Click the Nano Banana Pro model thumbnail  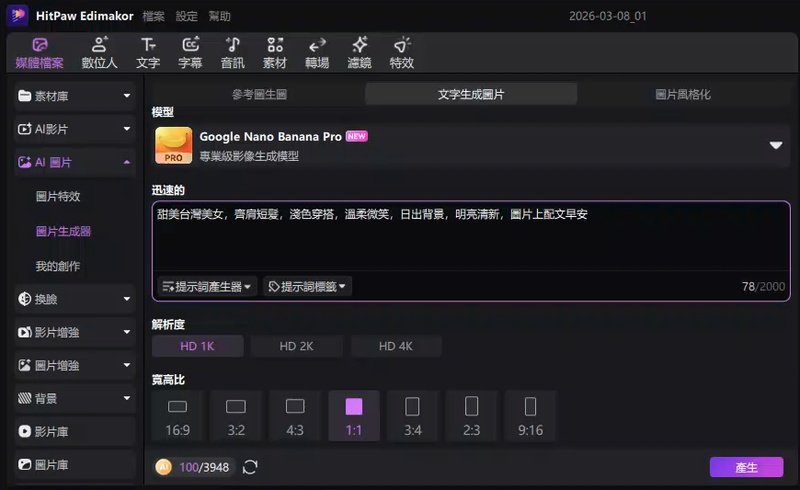pyautogui.click(x=173, y=145)
